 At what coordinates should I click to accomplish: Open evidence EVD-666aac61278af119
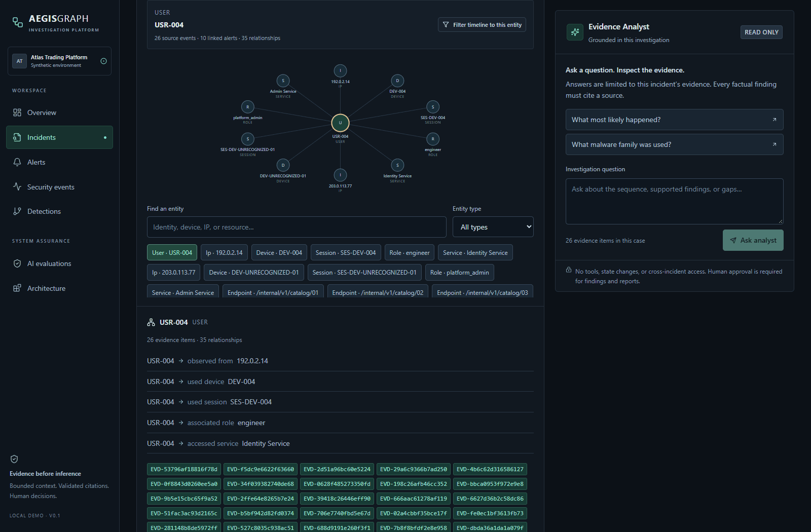tap(414, 499)
